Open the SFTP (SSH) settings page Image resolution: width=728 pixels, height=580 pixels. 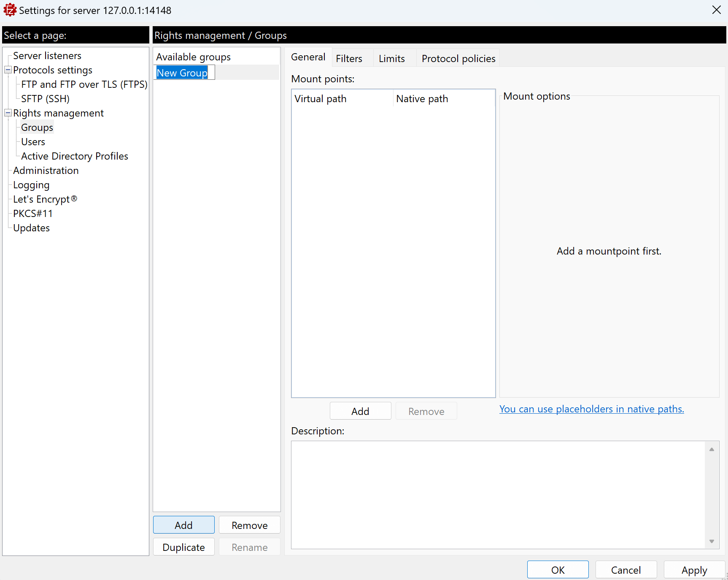tap(45, 99)
